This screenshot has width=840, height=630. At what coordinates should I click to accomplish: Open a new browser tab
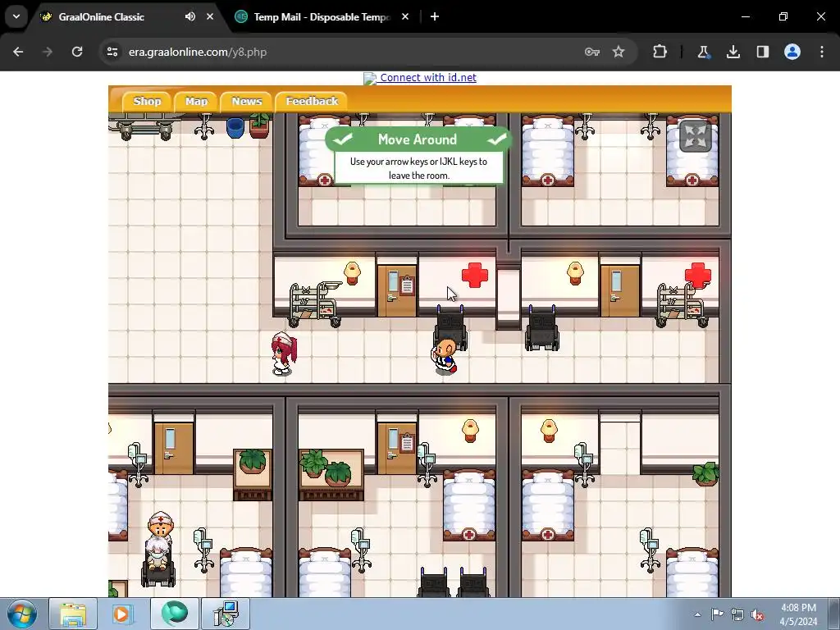[435, 16]
